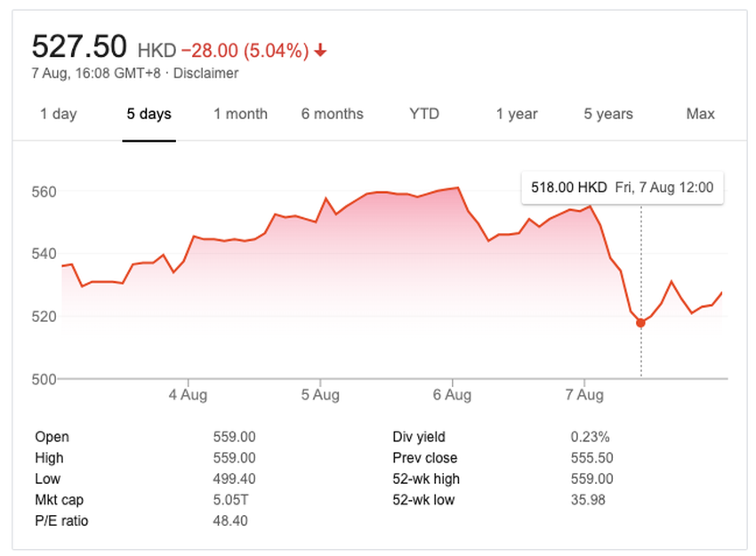
Task: Click the 518.00 HKD tooltip box
Action: pyautogui.click(x=622, y=188)
